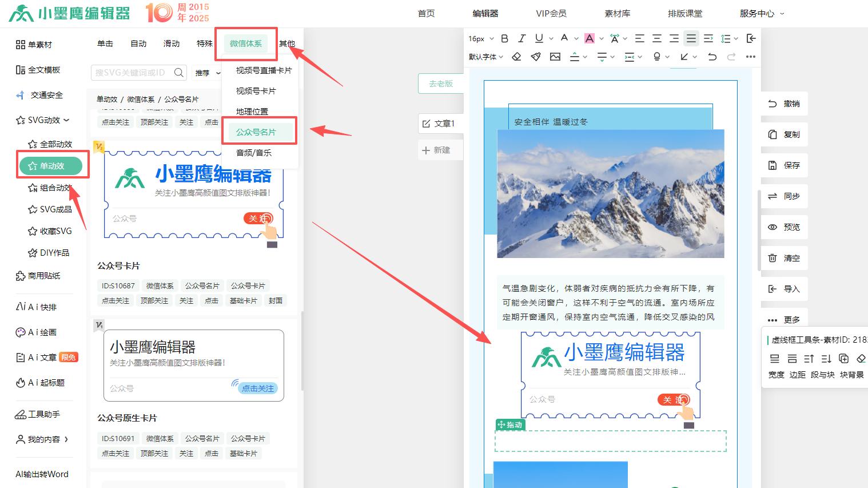Click the format painter brush icon

click(x=536, y=57)
